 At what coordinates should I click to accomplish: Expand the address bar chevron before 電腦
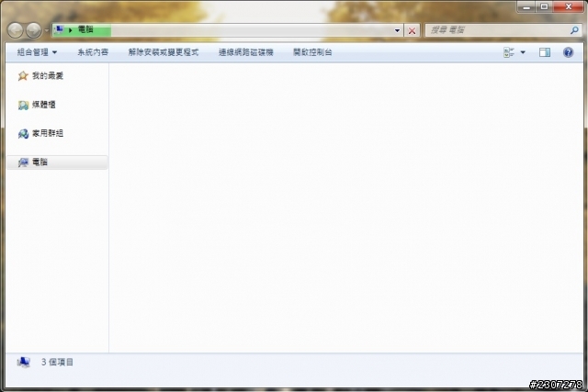(x=70, y=30)
